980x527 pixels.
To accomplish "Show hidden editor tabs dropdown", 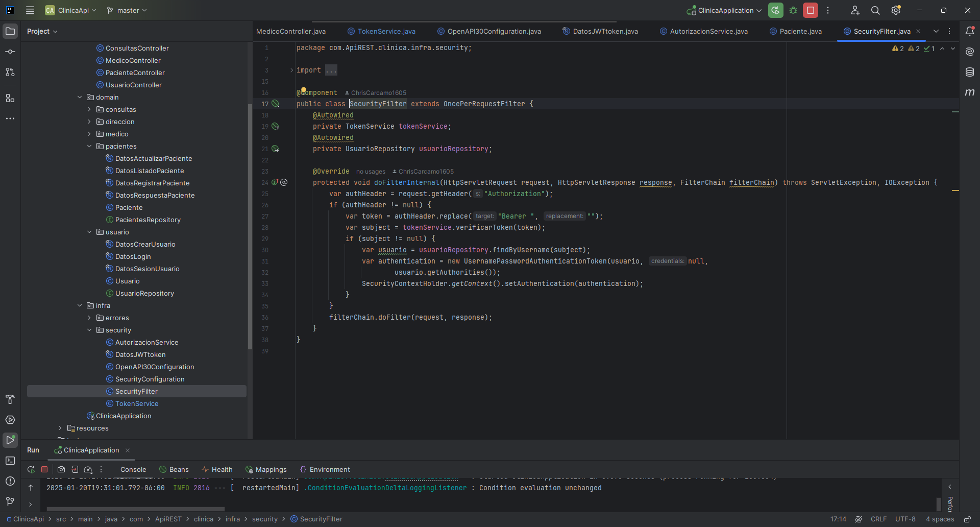I will pos(936,31).
